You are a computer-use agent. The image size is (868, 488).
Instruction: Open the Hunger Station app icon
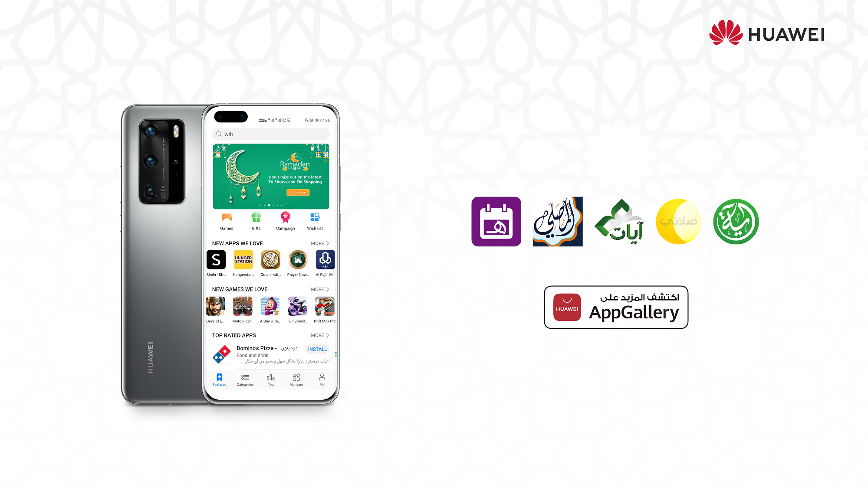click(x=243, y=260)
